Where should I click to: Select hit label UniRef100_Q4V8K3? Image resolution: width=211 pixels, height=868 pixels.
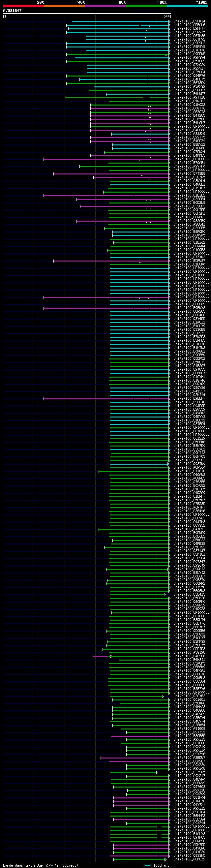(x=189, y=413)
